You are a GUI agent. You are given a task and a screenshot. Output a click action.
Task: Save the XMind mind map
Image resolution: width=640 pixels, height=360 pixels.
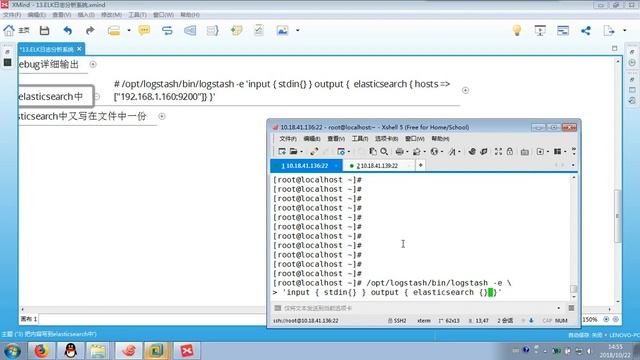[x=44, y=31]
